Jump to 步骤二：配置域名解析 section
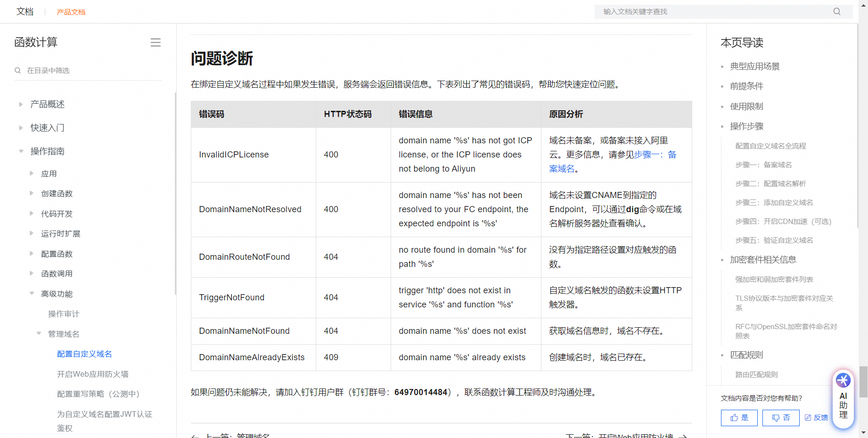868x438 pixels. point(770,184)
